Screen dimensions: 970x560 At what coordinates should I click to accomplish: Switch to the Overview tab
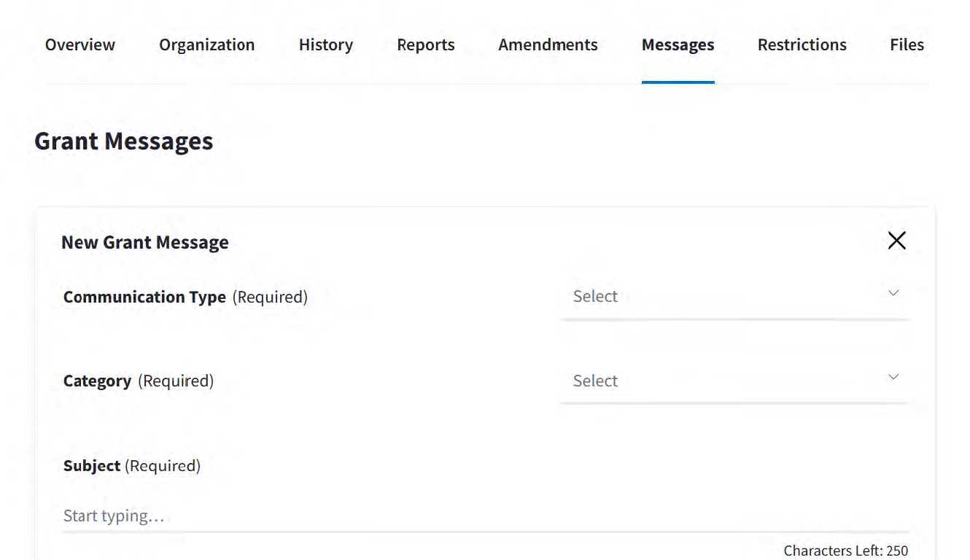pos(80,45)
